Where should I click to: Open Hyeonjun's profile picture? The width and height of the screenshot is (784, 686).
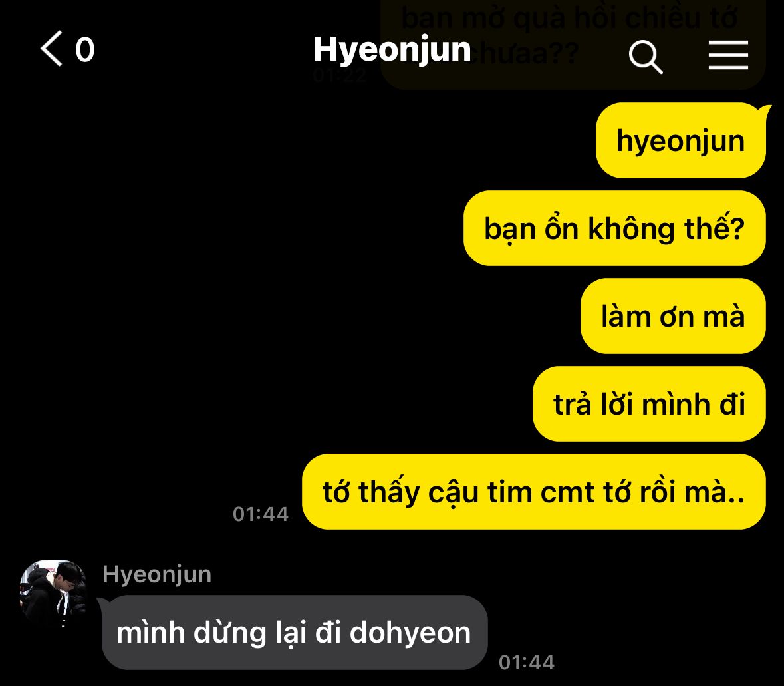click(x=53, y=594)
